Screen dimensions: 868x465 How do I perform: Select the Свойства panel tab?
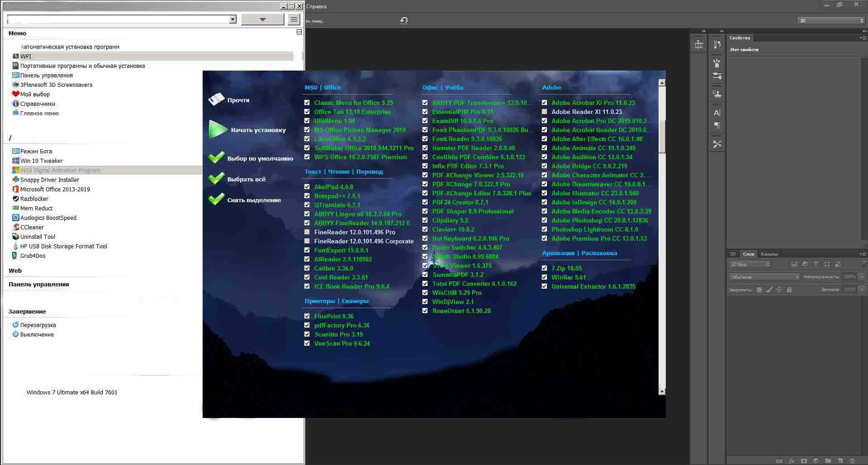coord(740,38)
